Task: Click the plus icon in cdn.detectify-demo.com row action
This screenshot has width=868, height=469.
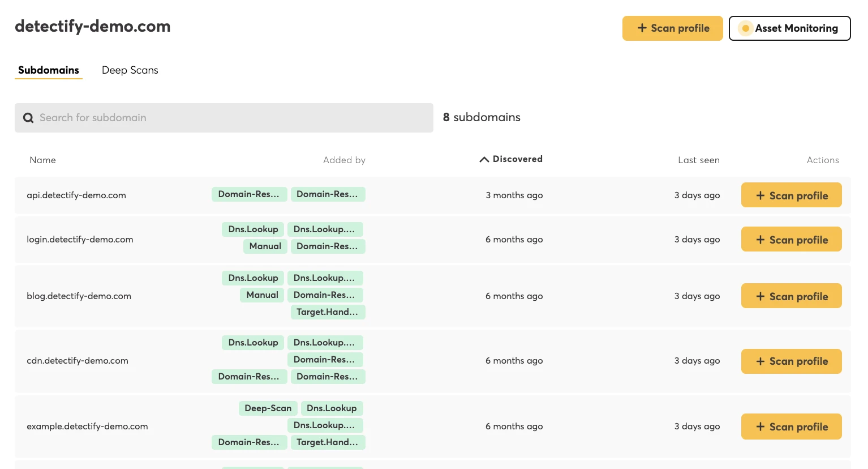Action: point(760,361)
